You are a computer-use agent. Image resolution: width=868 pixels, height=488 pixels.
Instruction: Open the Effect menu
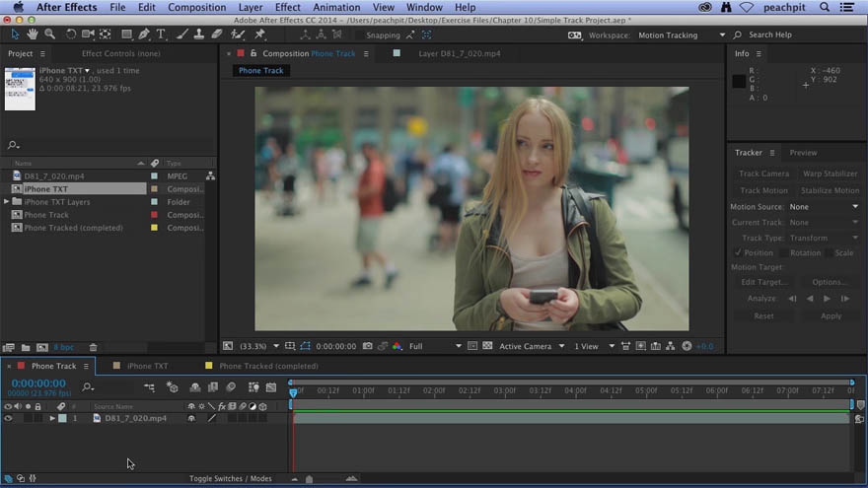click(x=287, y=7)
